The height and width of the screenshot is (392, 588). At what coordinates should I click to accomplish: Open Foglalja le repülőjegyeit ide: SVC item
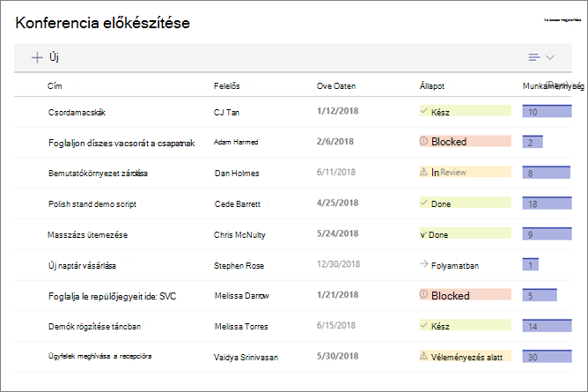[x=112, y=296]
